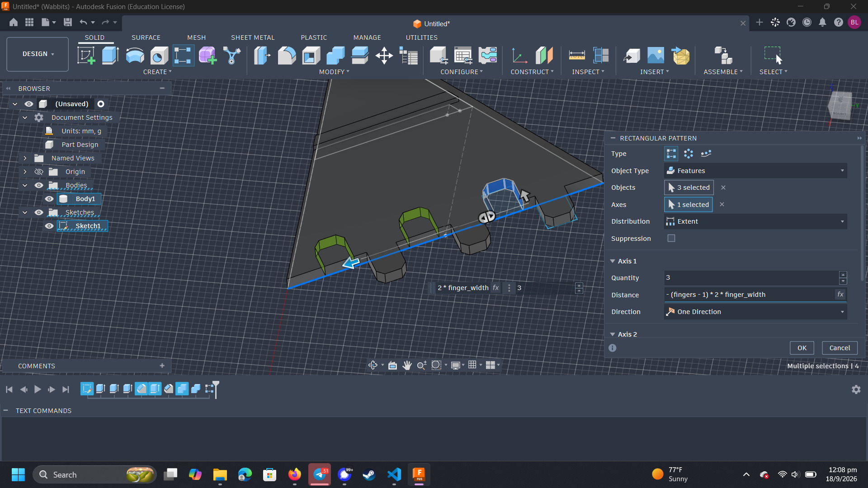Viewport: 868px width, 488px height.
Task: Select the Move/Copy tool
Action: [384, 56]
